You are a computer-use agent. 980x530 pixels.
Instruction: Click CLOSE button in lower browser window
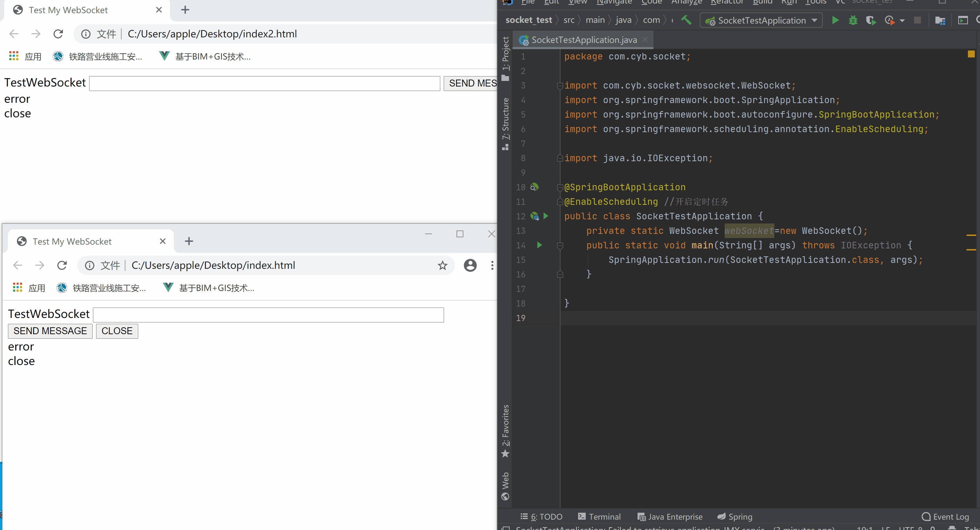coord(117,331)
